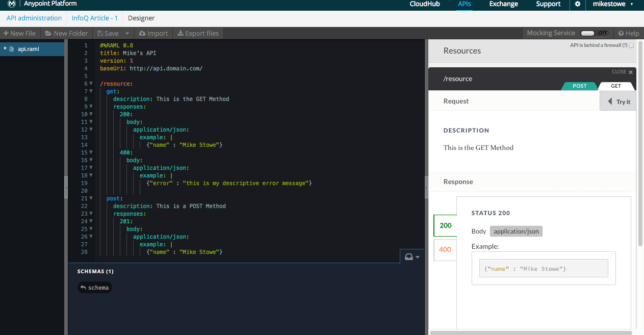The width and height of the screenshot is (644, 335).
Task: Click the horizontal scrollbar under the console
Action: (x=530, y=332)
